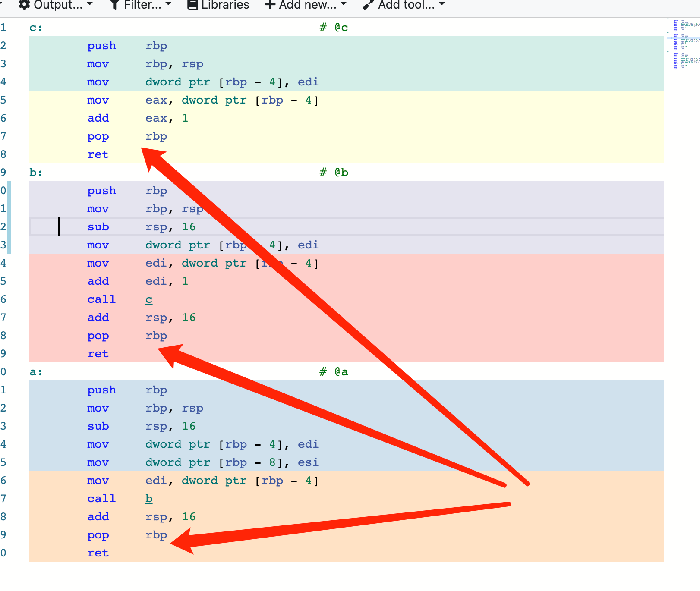Click the gear icon beside Output
The height and width of the screenshot is (591, 700).
click(x=25, y=5)
